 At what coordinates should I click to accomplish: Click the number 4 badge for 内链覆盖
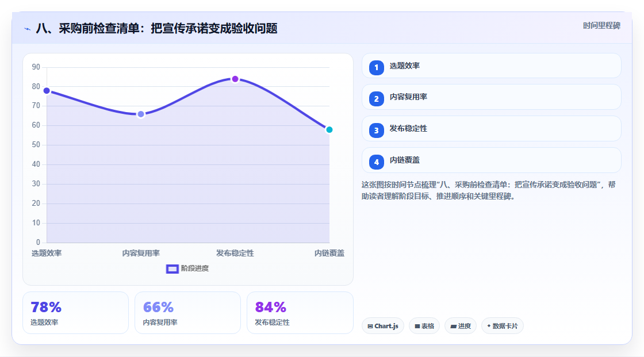click(376, 162)
